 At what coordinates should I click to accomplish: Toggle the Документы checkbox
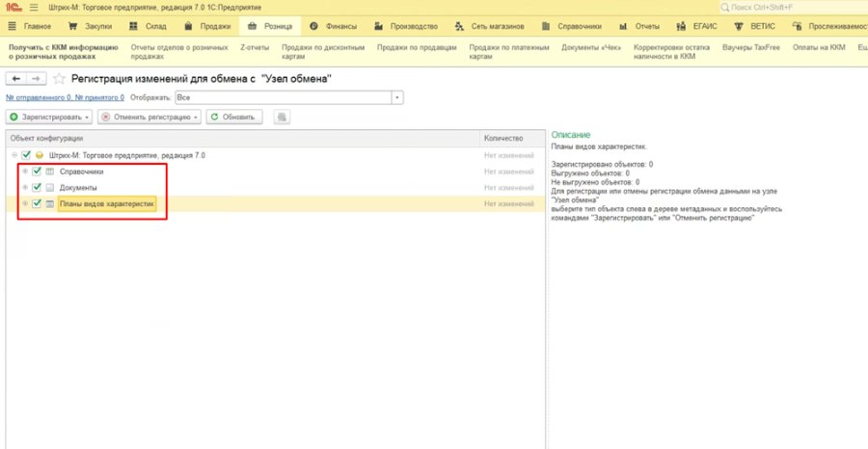pyautogui.click(x=37, y=188)
